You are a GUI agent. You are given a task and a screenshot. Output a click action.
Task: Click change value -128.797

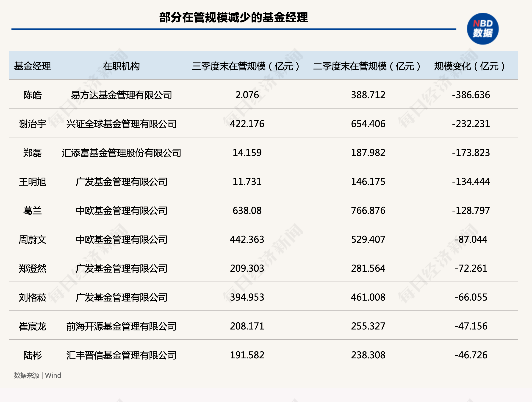coord(471,210)
